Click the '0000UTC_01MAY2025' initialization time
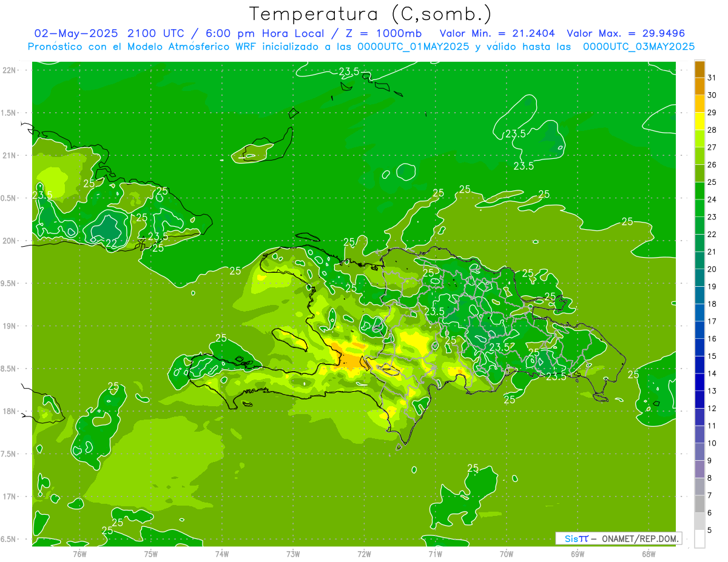 tap(413, 47)
